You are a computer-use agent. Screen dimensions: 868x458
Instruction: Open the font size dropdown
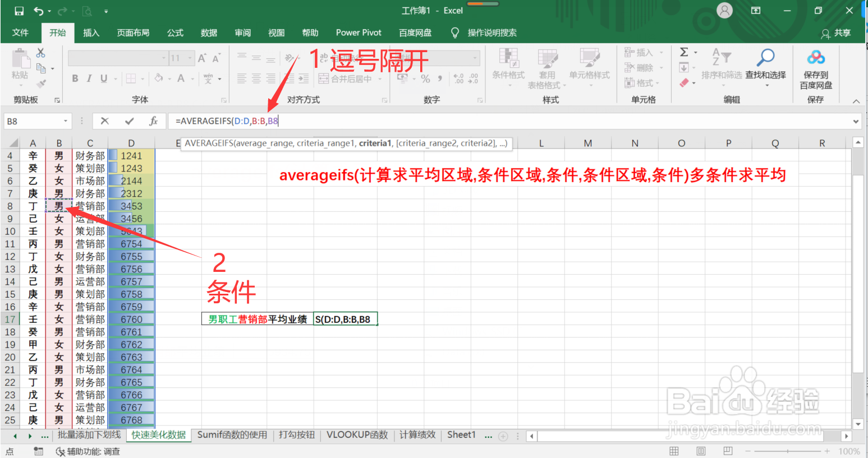191,58
